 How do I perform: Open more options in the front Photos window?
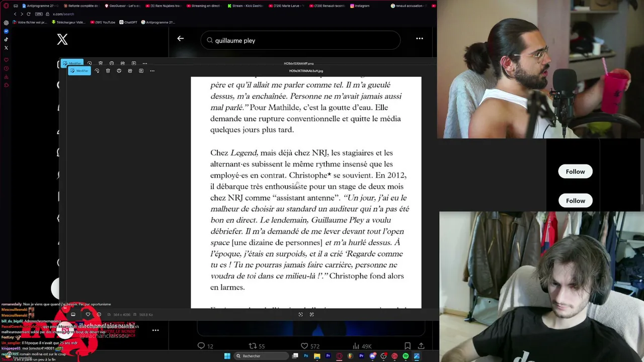pos(152,71)
